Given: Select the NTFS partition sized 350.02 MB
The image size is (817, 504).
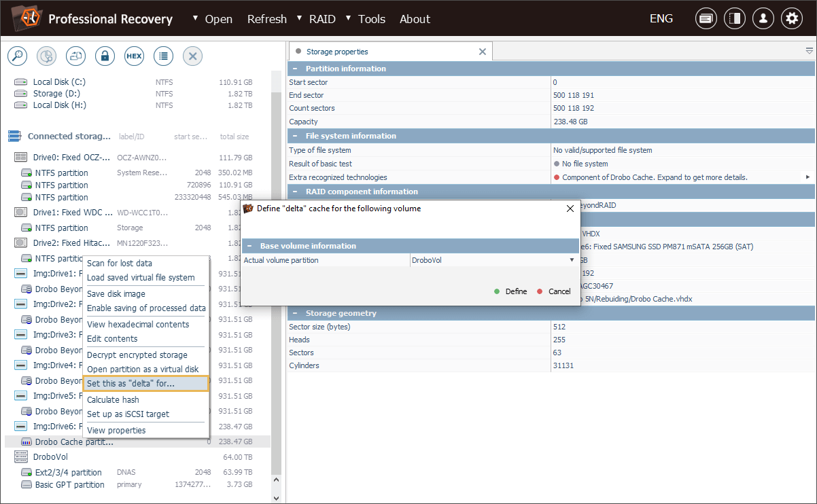Looking at the screenshot, I should (x=137, y=173).
